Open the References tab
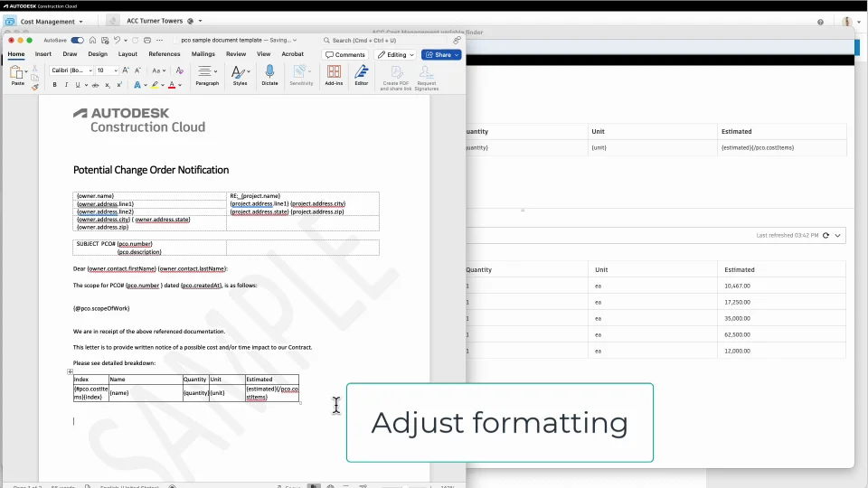 point(165,54)
